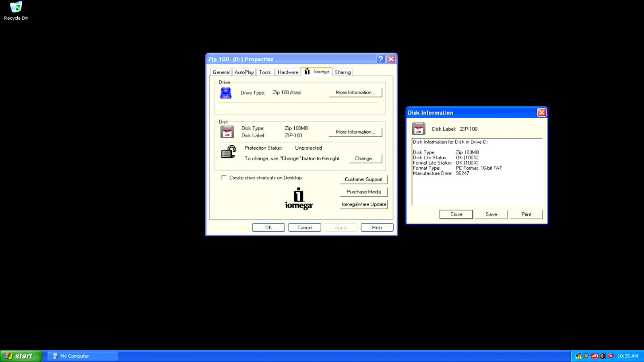The height and width of the screenshot is (362, 644).
Task: Confirm Properties dialog with OK
Action: tap(268, 228)
